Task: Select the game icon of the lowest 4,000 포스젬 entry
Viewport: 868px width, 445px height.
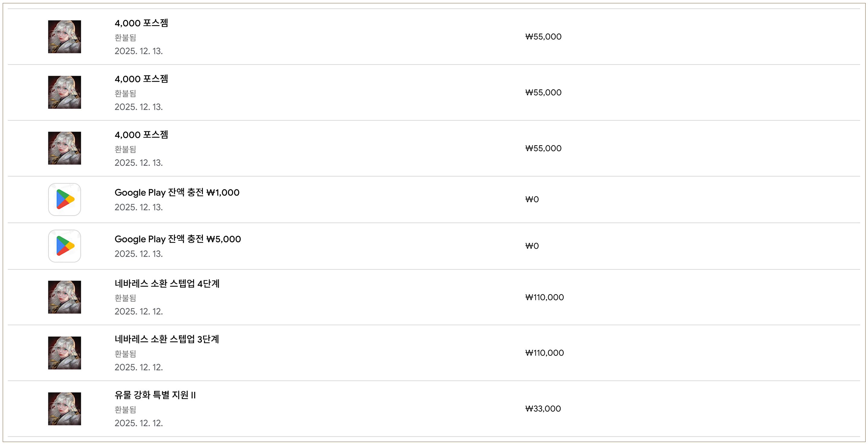Action: point(64,148)
